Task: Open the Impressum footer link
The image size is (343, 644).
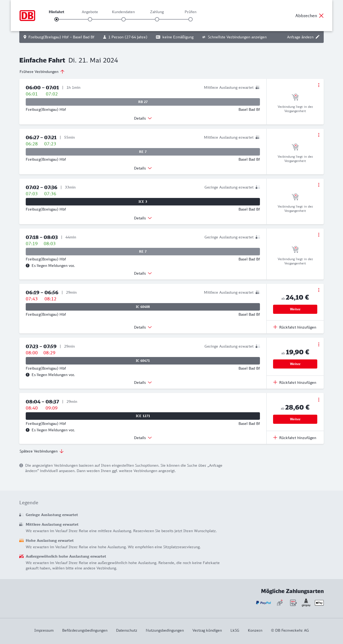Action: pyautogui.click(x=44, y=630)
